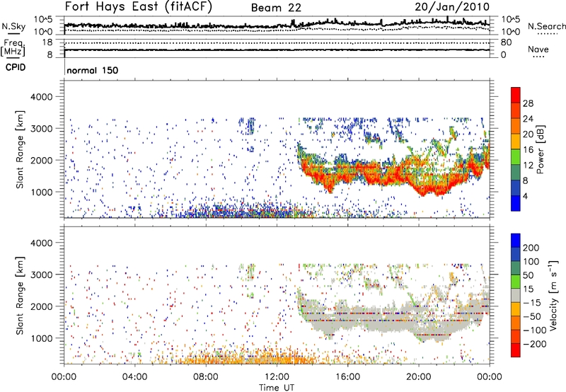This screenshot has height=392, width=566.
Task: Click the 'N.Search' legend label
Action: click(546, 26)
